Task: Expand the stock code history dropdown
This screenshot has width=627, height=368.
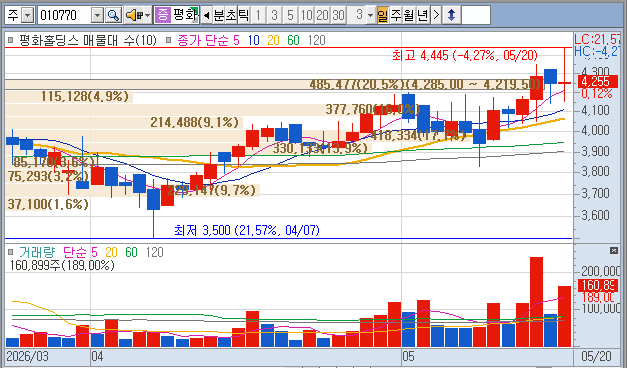Action: (x=97, y=16)
